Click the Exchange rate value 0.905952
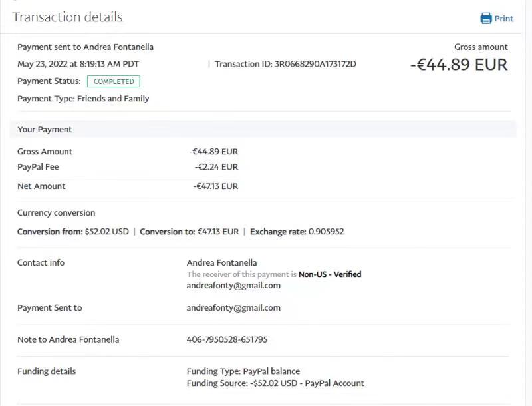This screenshot has height=406, width=532. [x=326, y=232]
